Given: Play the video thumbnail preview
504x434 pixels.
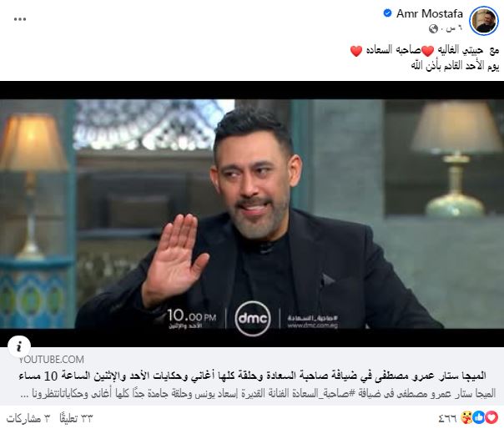Looking at the screenshot, I should tap(252, 214).
